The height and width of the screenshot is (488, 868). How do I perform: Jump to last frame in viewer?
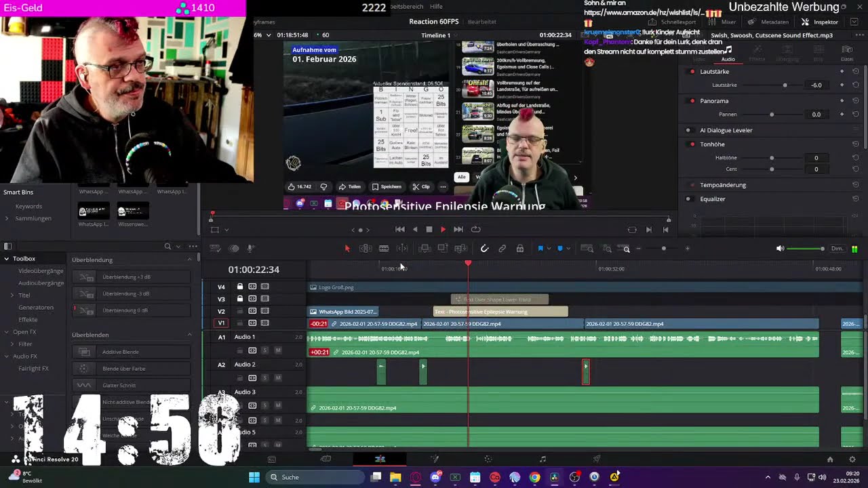(x=458, y=229)
